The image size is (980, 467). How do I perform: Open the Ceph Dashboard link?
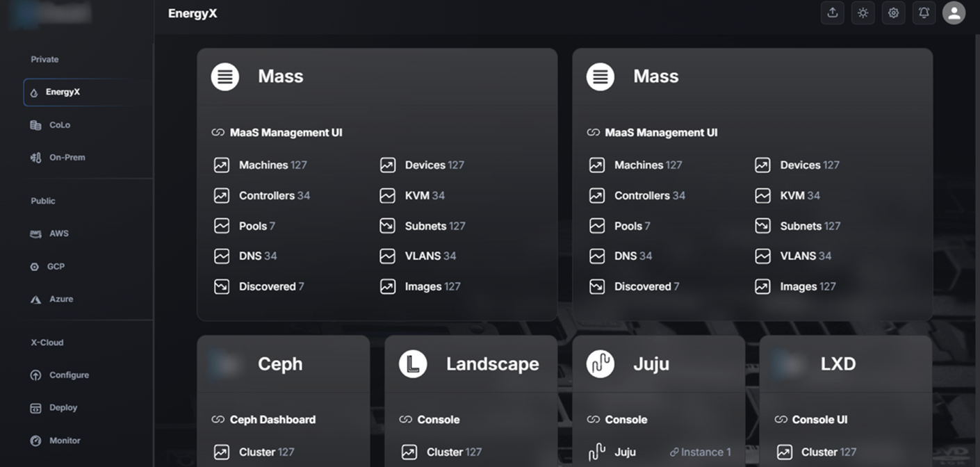(263, 420)
